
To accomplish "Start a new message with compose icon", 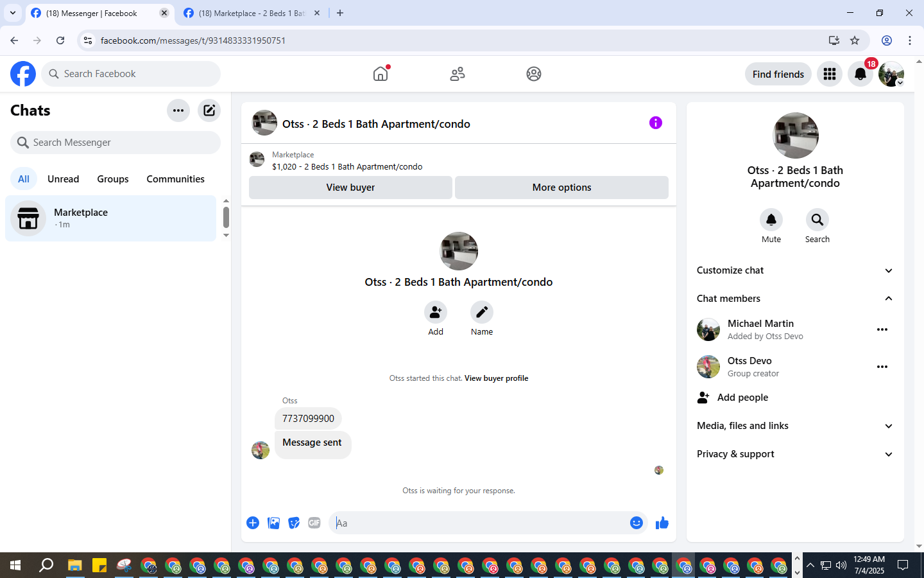I will pos(209,110).
